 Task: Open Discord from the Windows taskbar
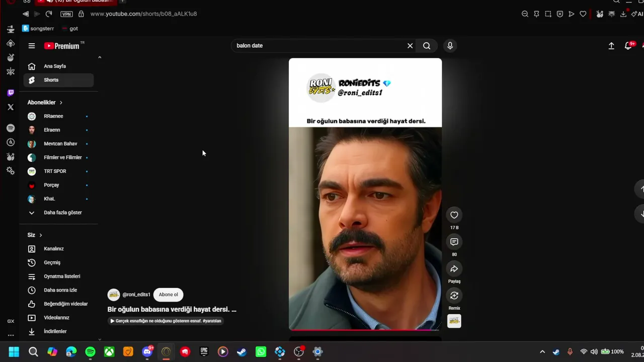tap(147, 352)
